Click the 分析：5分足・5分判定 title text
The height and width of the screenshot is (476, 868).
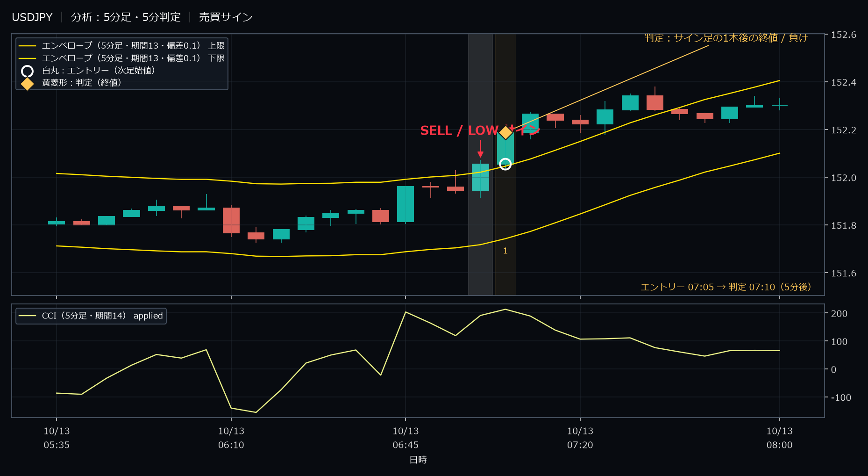click(126, 17)
